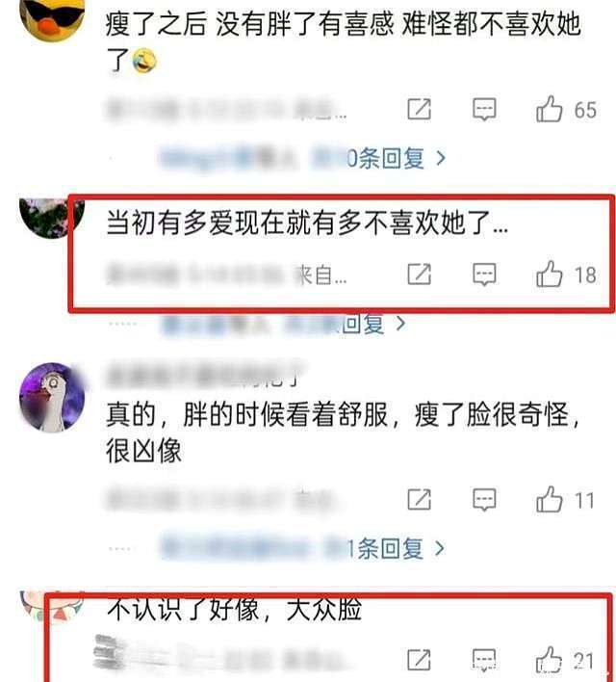This screenshot has height=682, width=616.
Task: Like the comment with 21 likes
Action: click(x=549, y=660)
